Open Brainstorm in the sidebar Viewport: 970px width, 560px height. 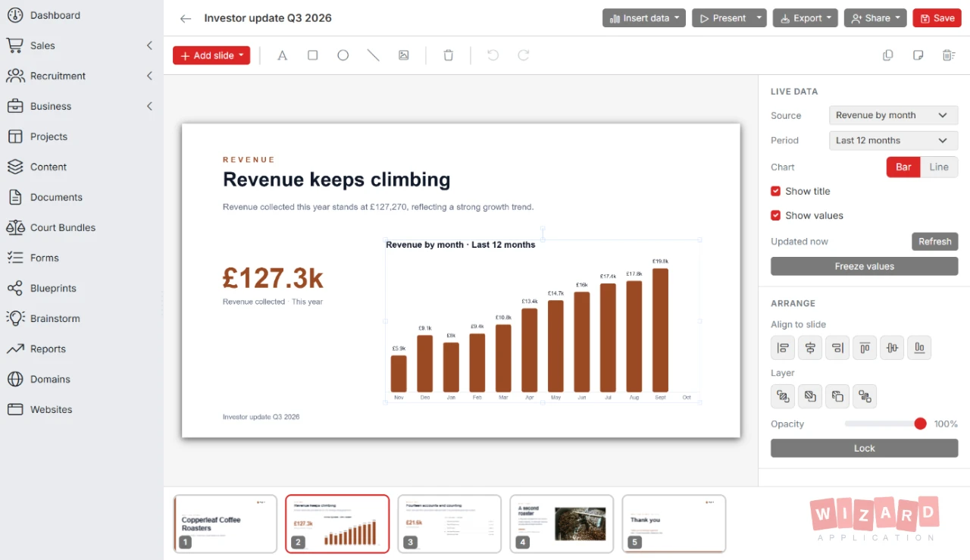coord(82,318)
